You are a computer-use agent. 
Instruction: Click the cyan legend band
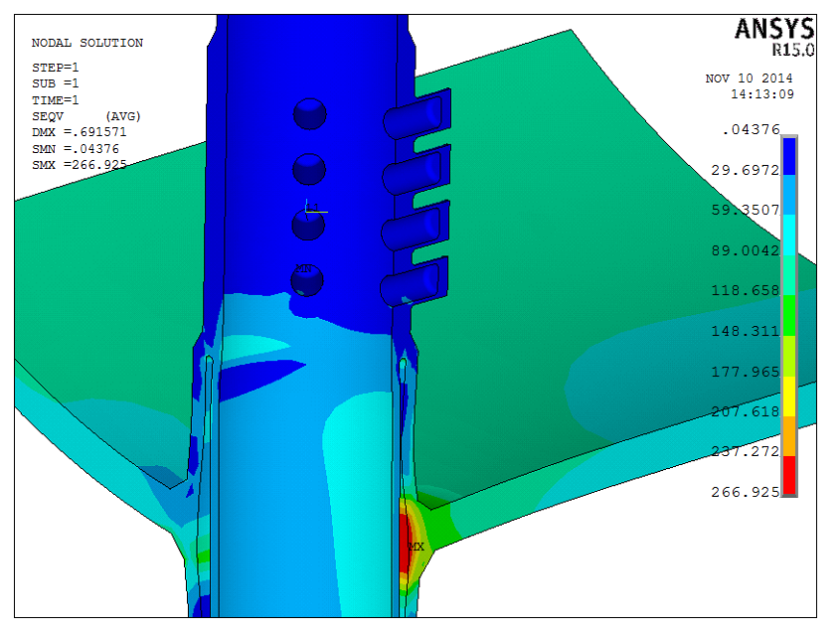point(789,236)
